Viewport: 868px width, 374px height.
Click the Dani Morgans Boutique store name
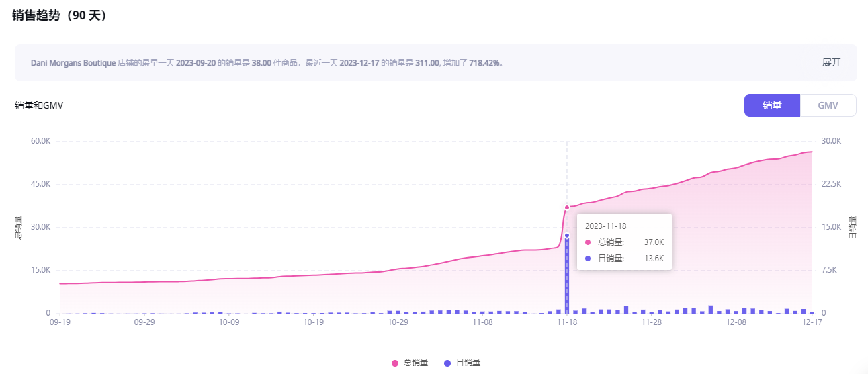pos(73,63)
